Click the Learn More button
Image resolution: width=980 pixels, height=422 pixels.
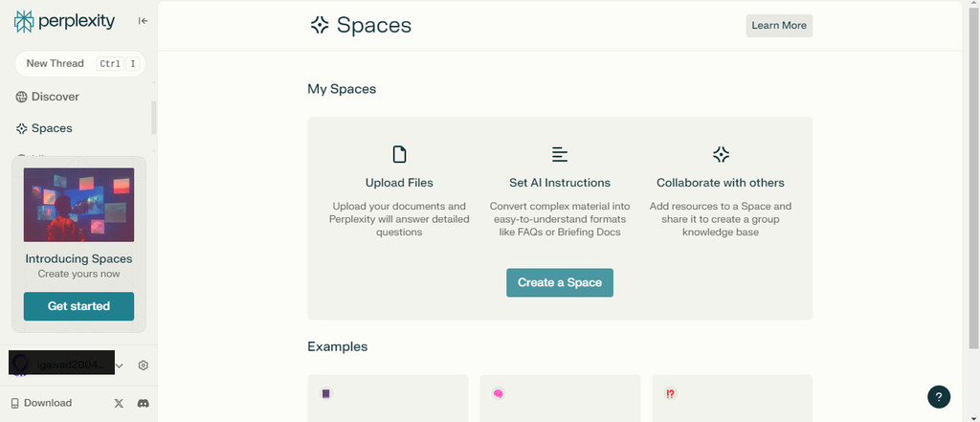[x=779, y=26]
